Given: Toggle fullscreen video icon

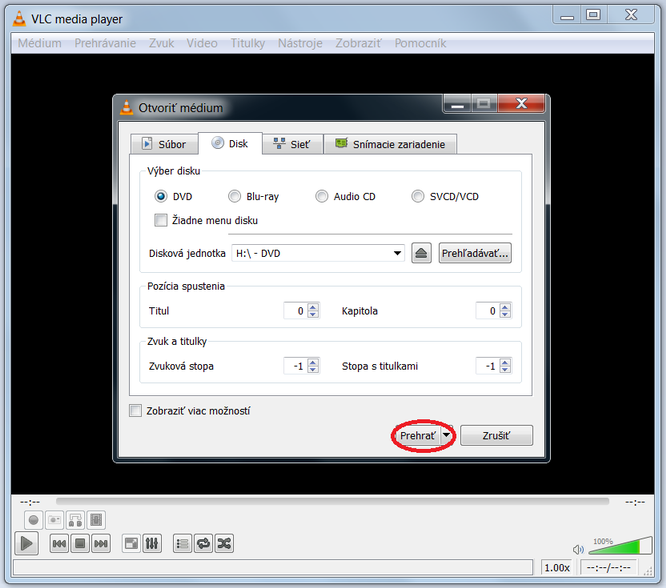Looking at the screenshot, I should point(131,543).
